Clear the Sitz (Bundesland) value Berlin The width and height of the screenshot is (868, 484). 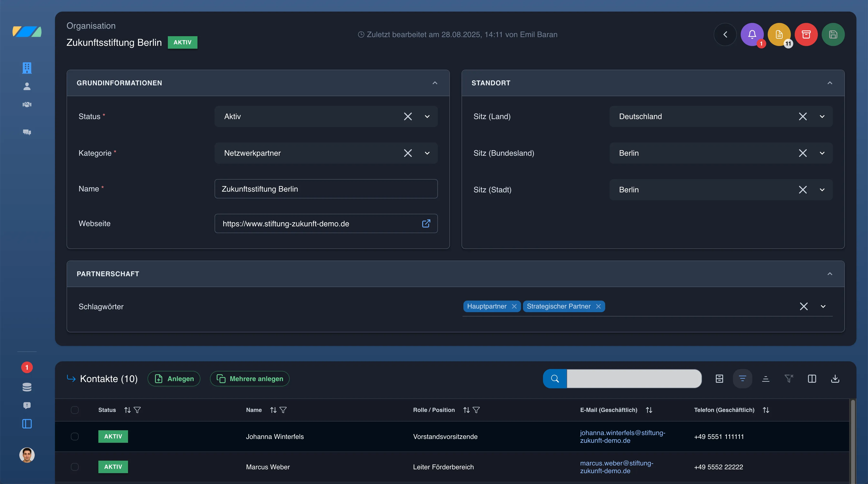pos(803,153)
